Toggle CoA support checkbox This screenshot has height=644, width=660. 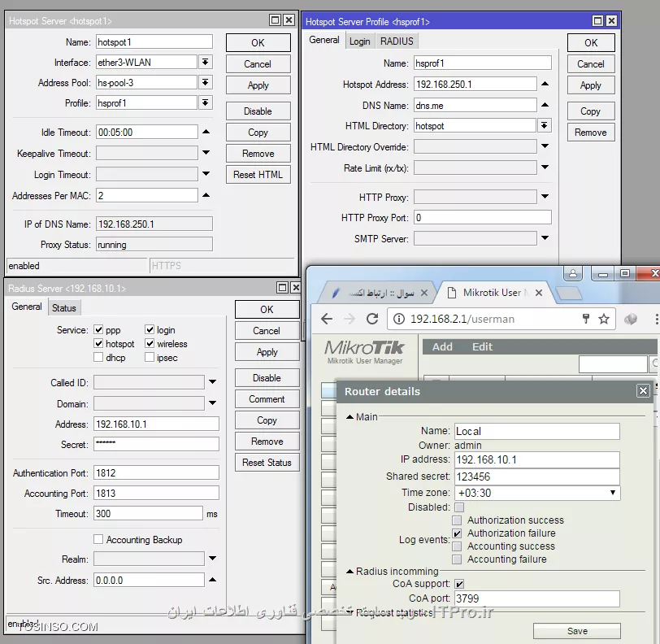coord(459,584)
